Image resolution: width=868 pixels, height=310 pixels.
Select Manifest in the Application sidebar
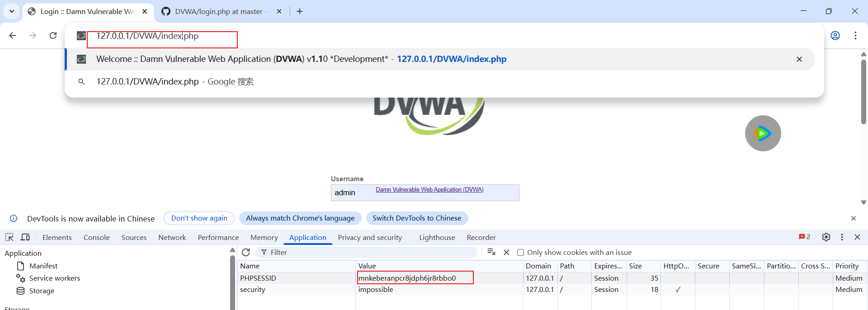point(43,266)
